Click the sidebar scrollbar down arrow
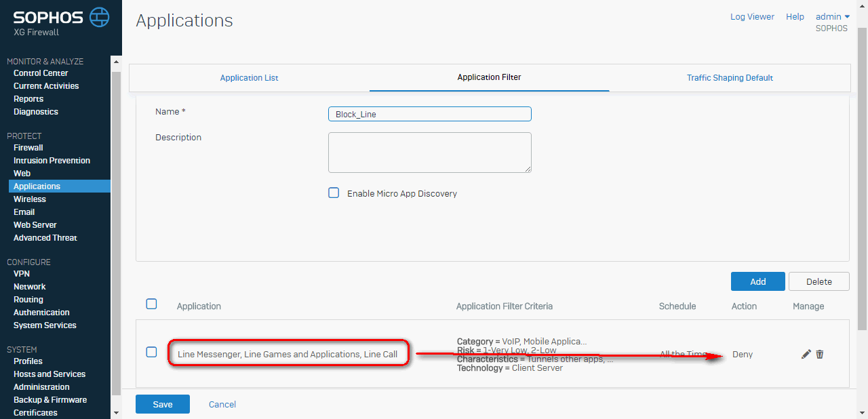Viewport: 868px width, 419px height. coord(116,413)
